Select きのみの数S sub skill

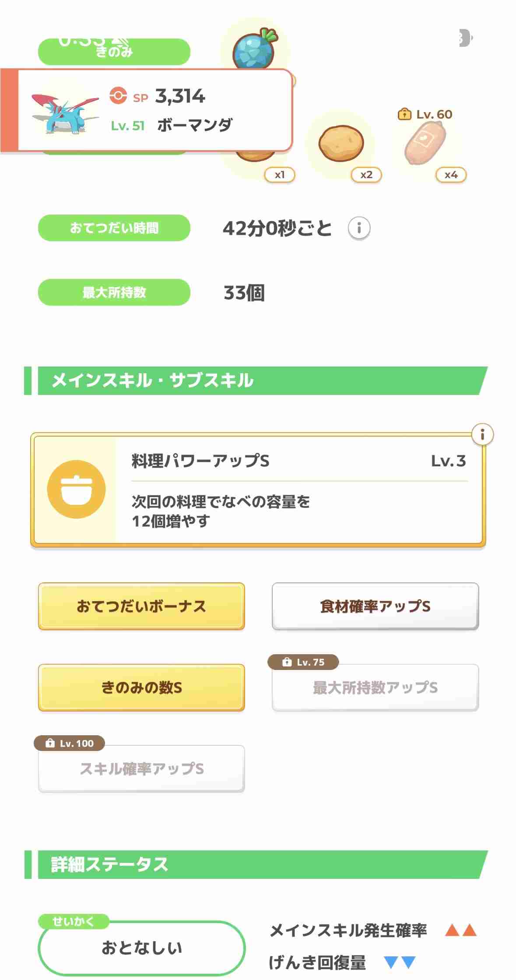point(141,687)
